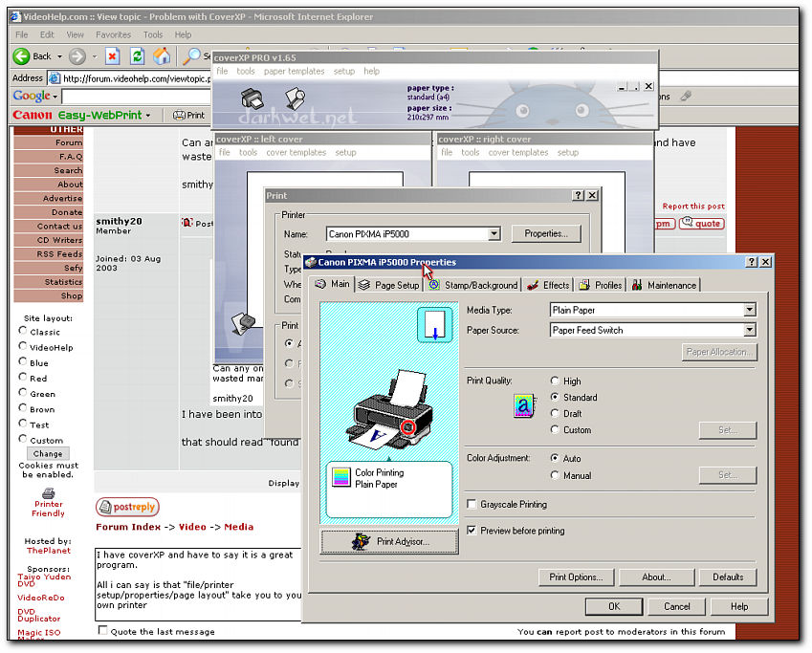Screen dimensions: 812x653
Task: Open cover templates menu in left cover window
Action: click(x=296, y=152)
